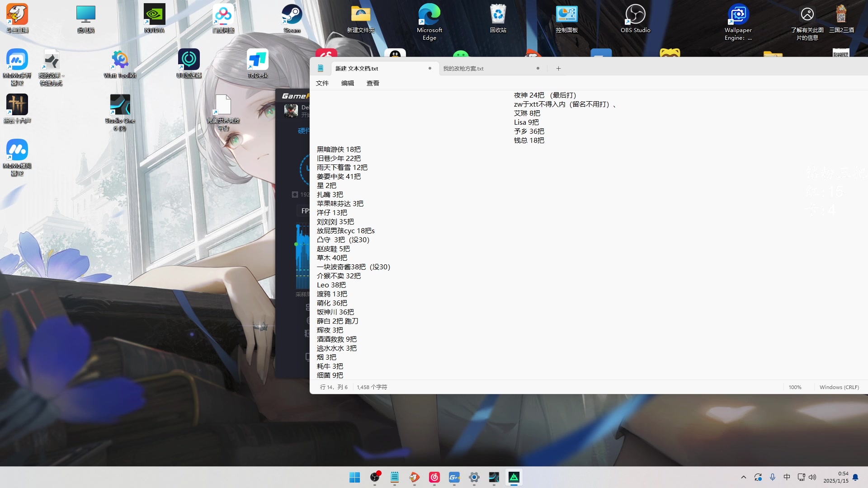Open the 新建文件夹 folder icon

[361, 18]
